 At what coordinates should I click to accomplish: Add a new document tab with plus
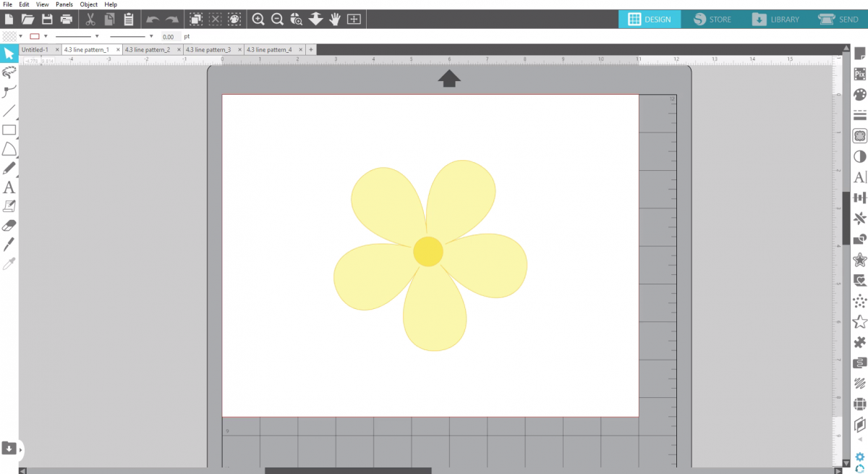tap(311, 49)
